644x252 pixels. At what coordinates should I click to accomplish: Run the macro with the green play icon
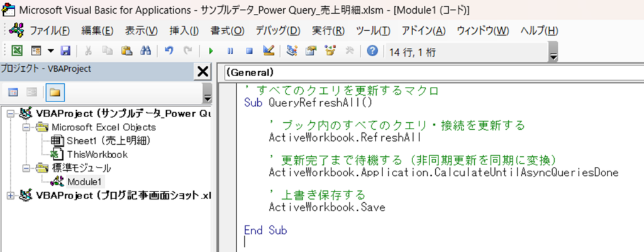[x=211, y=51]
